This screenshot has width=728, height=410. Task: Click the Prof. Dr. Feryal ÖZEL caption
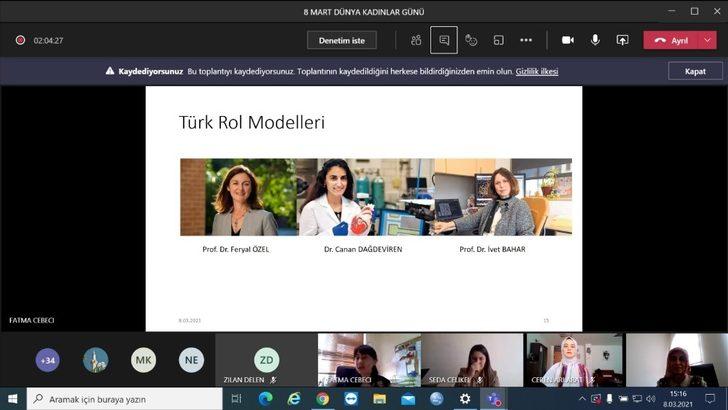[x=236, y=249]
